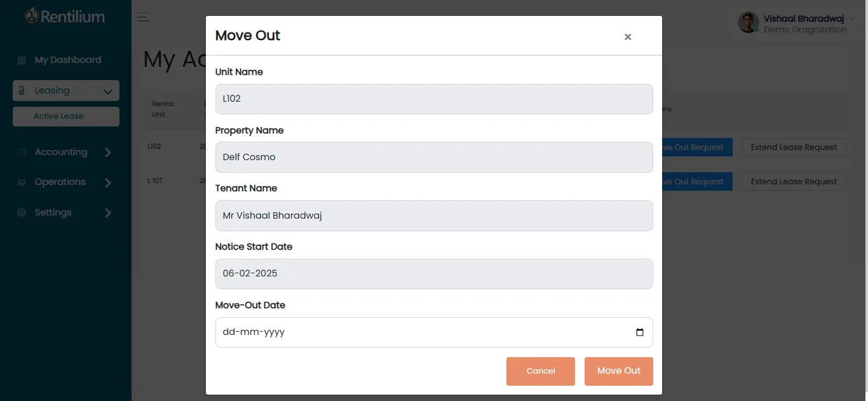This screenshot has width=868, height=401.
Task: Click the Settings gear icon
Action: click(22, 213)
